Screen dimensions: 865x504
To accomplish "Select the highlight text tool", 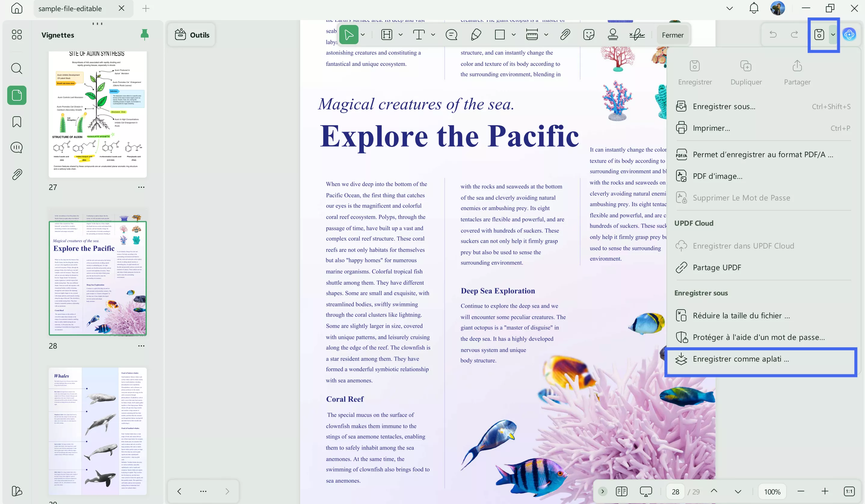I will pos(387,35).
